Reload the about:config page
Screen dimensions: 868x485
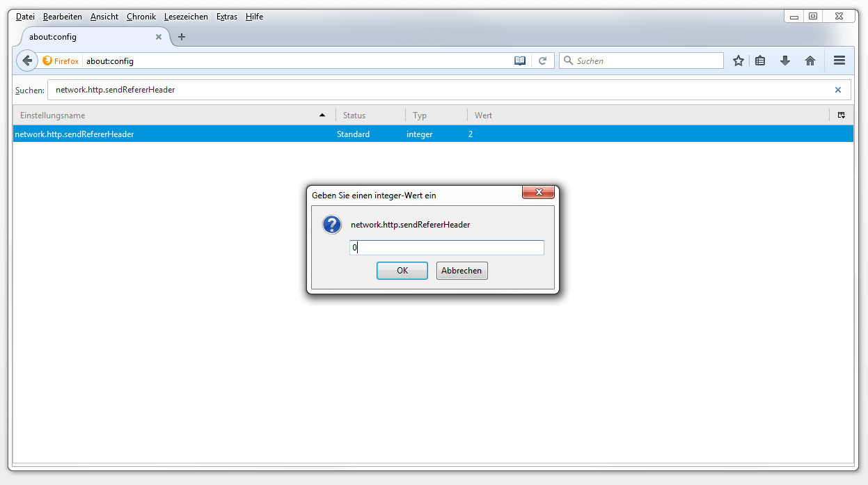tap(543, 61)
